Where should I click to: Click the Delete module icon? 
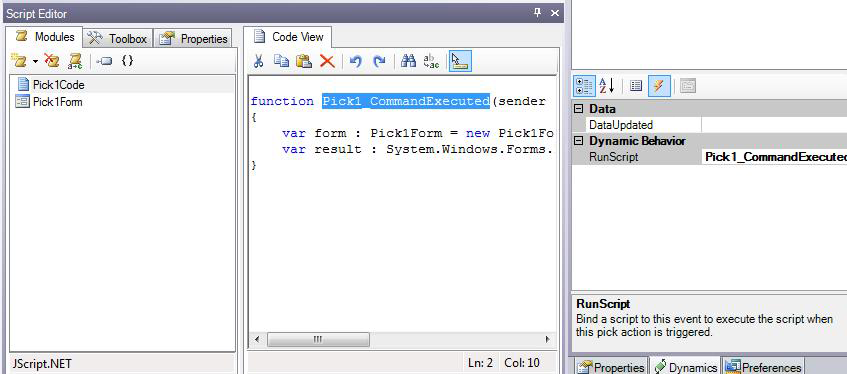(x=51, y=61)
